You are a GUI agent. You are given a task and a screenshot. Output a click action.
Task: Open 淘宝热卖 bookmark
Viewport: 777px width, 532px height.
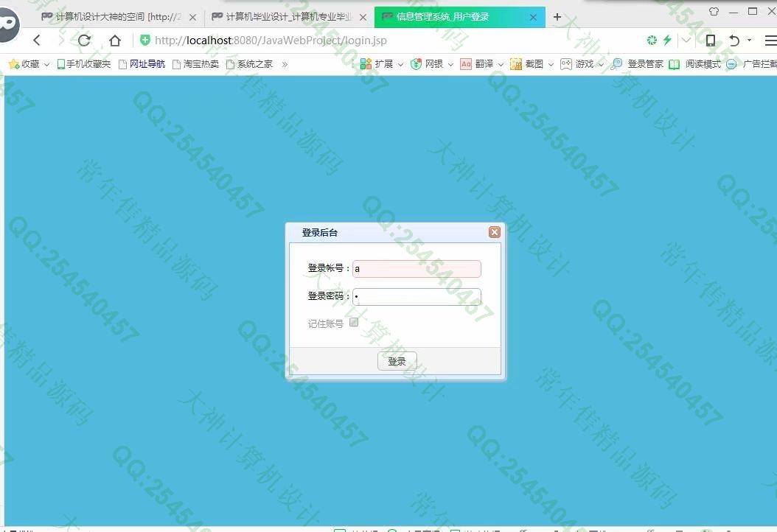195,64
